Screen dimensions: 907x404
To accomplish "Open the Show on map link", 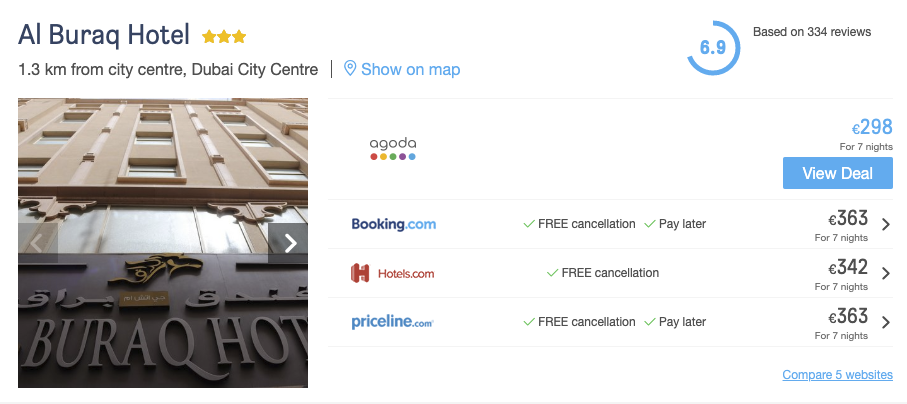I will tap(410, 69).
